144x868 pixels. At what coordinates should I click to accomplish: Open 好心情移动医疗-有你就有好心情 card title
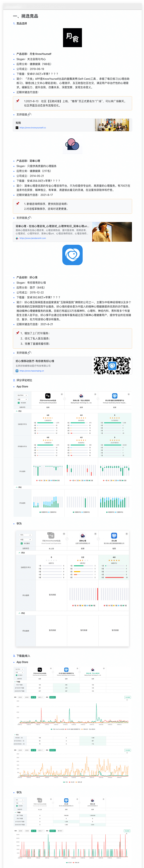[x=35, y=361]
